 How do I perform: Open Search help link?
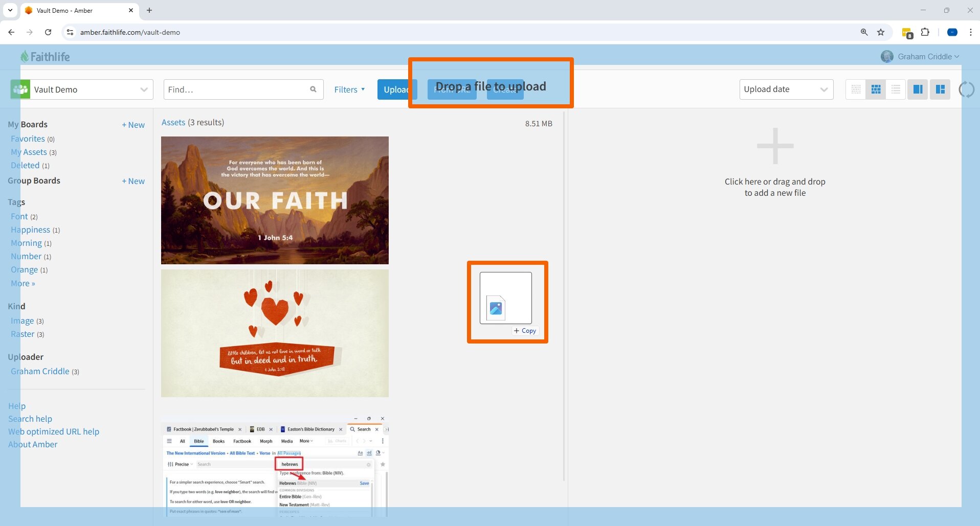click(x=30, y=419)
